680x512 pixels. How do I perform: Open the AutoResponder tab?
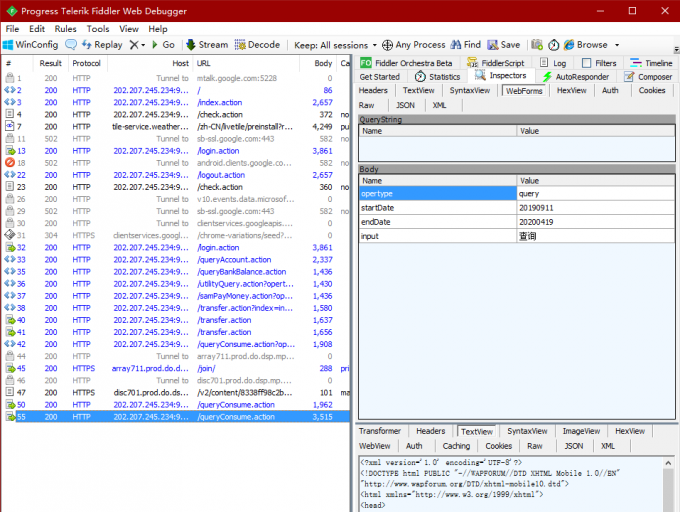pos(576,77)
